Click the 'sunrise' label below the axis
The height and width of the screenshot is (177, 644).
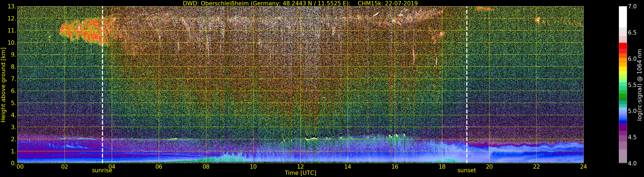click(x=102, y=171)
